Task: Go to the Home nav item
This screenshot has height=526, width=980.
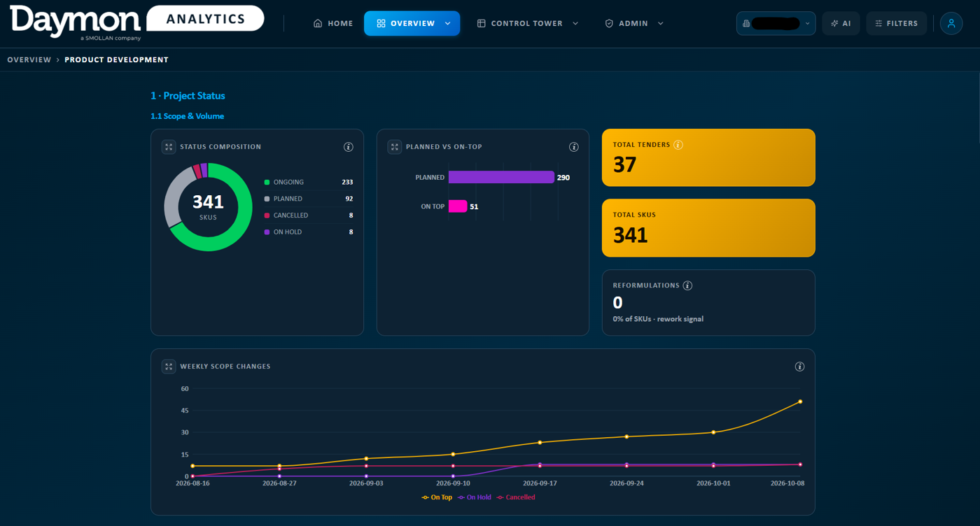Action: [x=333, y=23]
